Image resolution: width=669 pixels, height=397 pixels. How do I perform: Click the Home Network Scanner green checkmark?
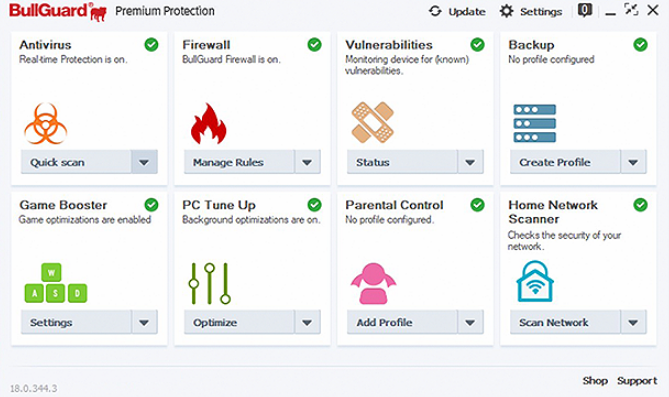[x=640, y=205]
